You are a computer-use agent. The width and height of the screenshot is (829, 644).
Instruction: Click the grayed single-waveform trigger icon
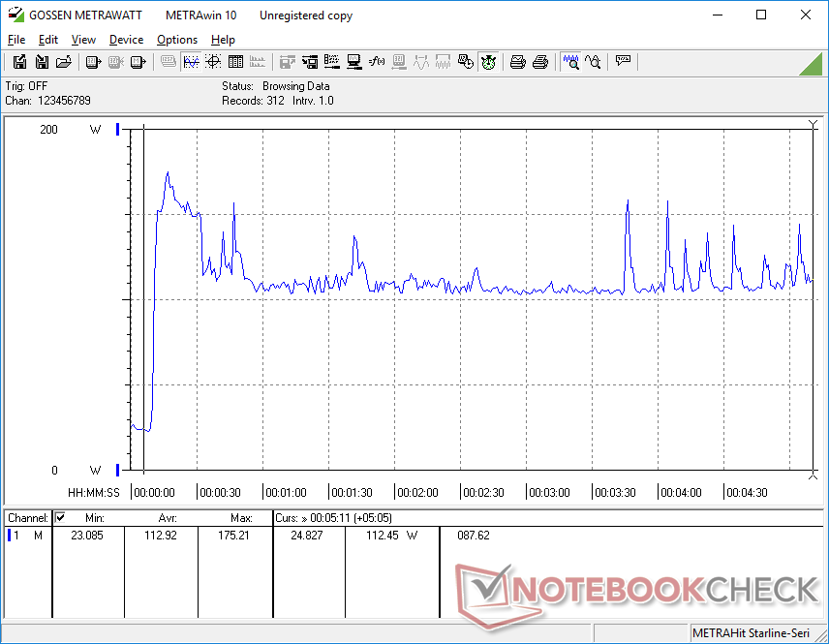click(421, 62)
